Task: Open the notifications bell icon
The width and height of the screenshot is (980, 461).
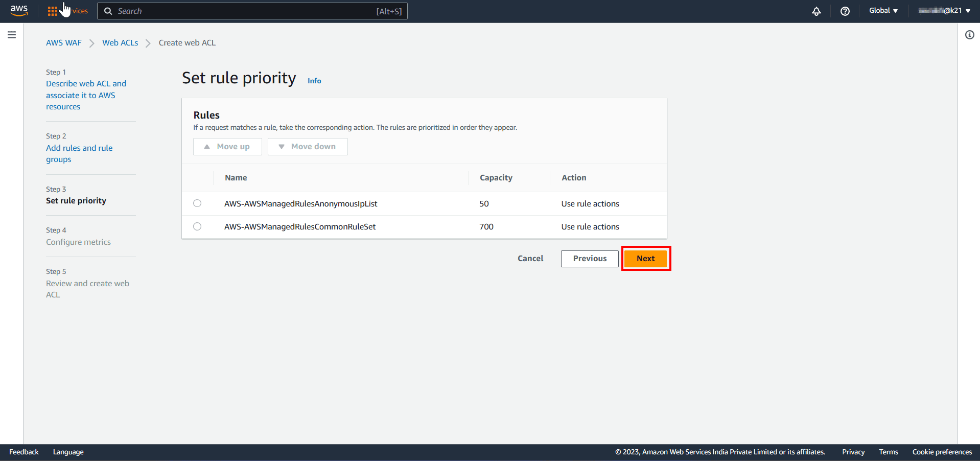Action: coord(816,11)
